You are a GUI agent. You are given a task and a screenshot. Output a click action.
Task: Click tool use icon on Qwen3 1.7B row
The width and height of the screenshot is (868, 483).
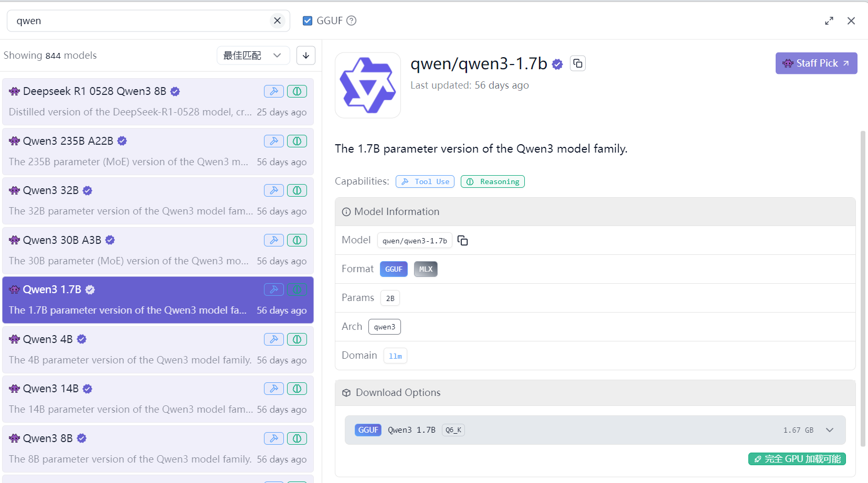[274, 289]
